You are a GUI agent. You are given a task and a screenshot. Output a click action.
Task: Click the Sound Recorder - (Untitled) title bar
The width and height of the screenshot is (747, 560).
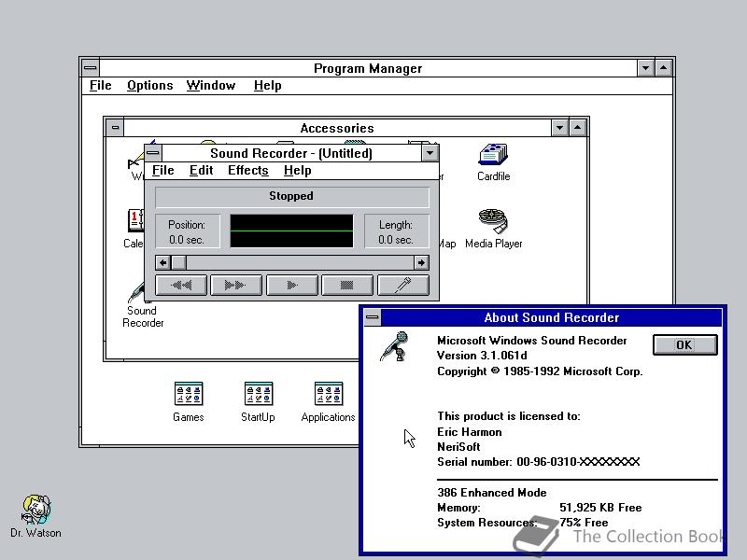[291, 153]
